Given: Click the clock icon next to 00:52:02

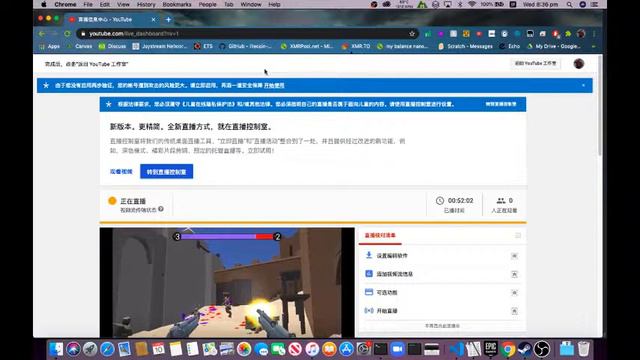Looking at the screenshot, I should (x=440, y=200).
